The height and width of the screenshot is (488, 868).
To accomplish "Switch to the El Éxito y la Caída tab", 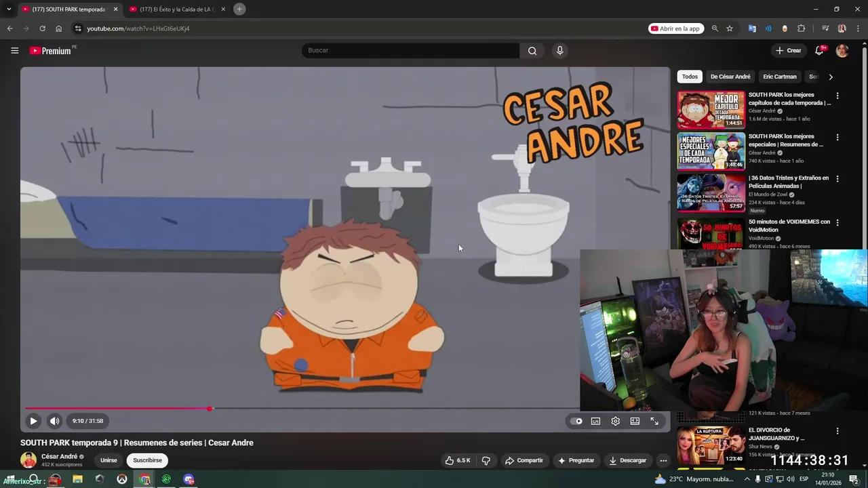I will click(x=178, y=9).
